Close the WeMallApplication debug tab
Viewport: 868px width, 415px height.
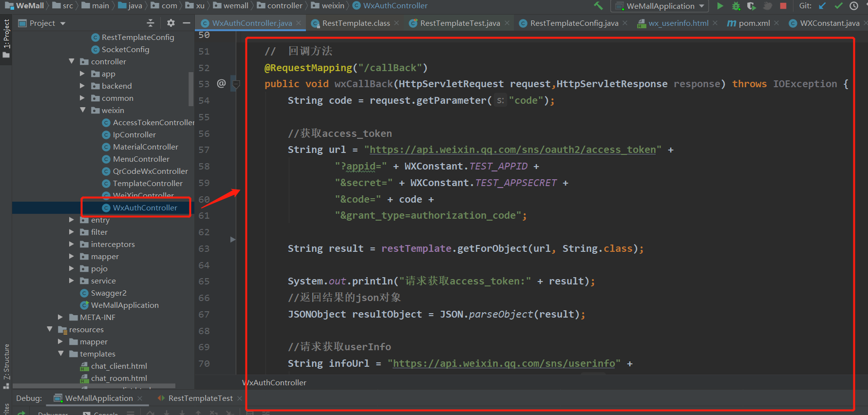(x=140, y=398)
